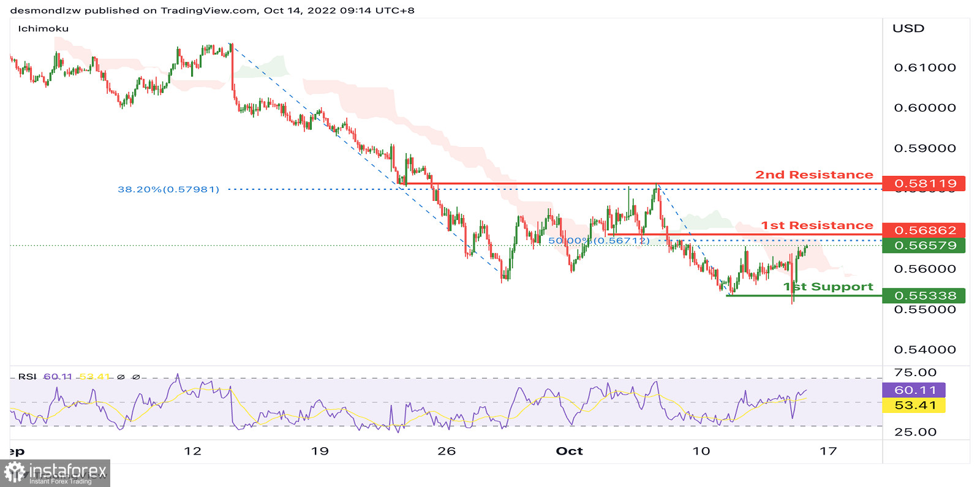
Task: Click the date label 10 on time axis
Action: click(x=701, y=451)
